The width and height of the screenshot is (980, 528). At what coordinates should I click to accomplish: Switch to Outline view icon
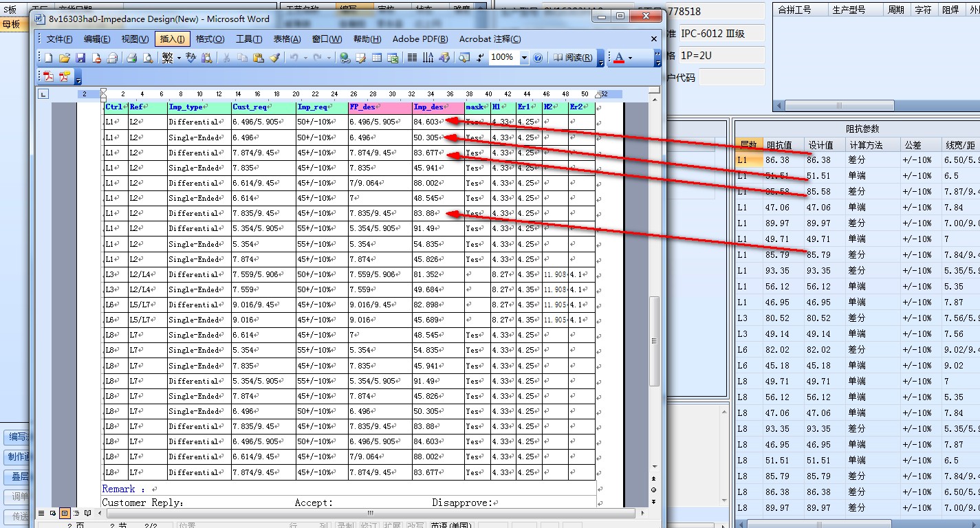coord(76,513)
